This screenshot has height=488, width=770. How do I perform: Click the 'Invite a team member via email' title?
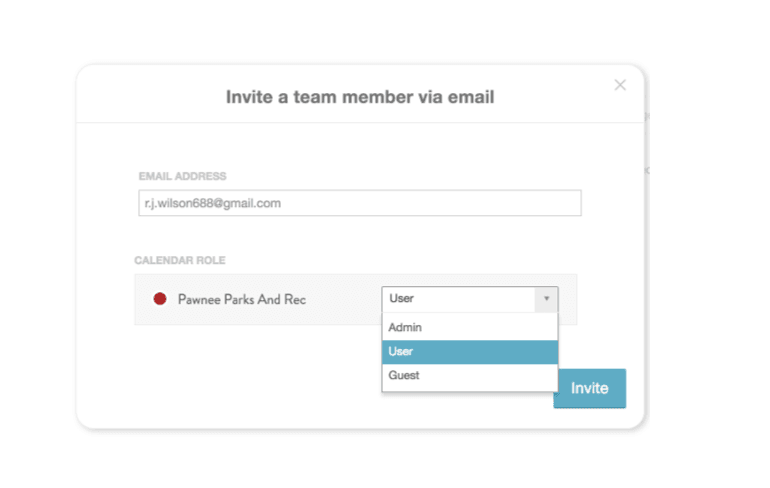click(x=359, y=97)
